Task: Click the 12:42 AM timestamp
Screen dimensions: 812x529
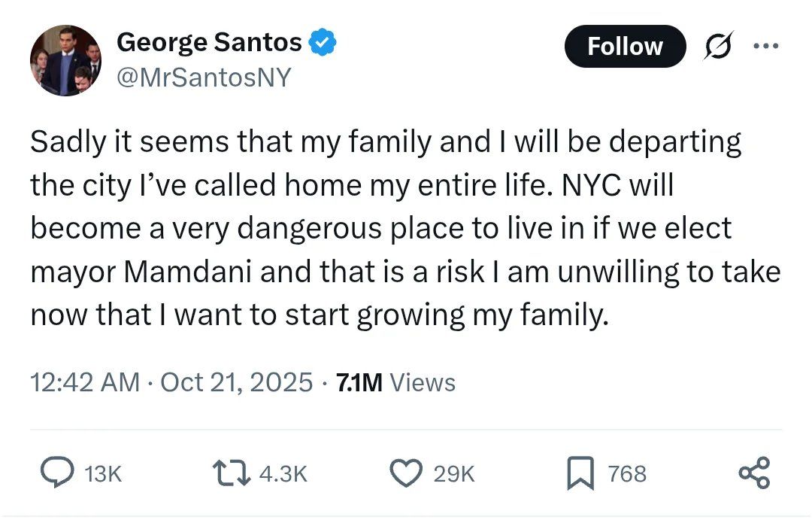Action: pyautogui.click(x=85, y=382)
